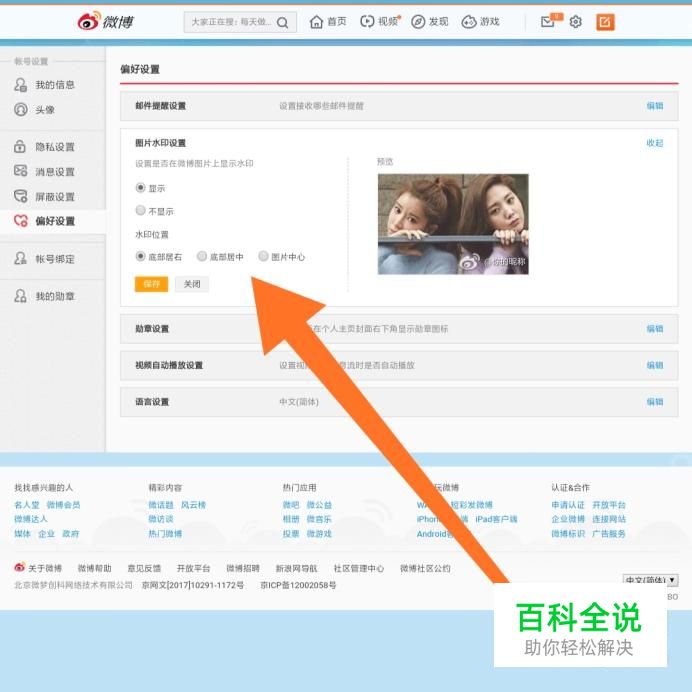Image resolution: width=692 pixels, height=692 pixels.
Task: Choose 底部居右 watermark position
Action: tap(140, 256)
